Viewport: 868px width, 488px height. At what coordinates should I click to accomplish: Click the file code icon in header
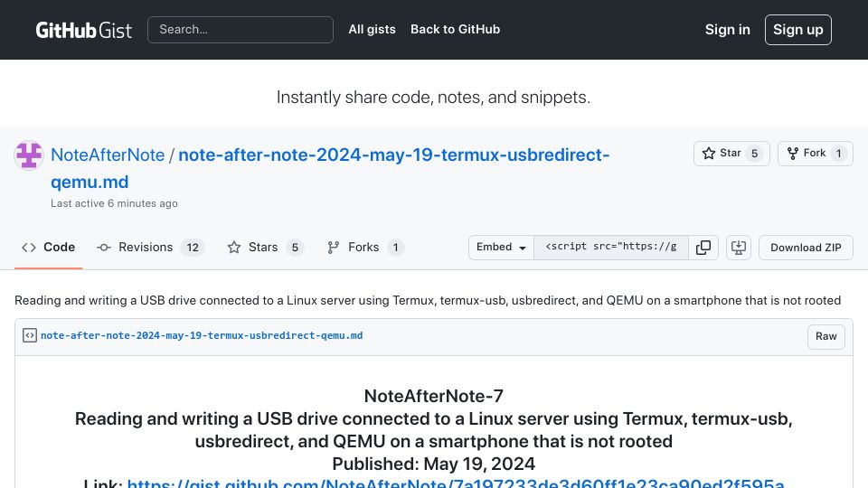(x=30, y=335)
